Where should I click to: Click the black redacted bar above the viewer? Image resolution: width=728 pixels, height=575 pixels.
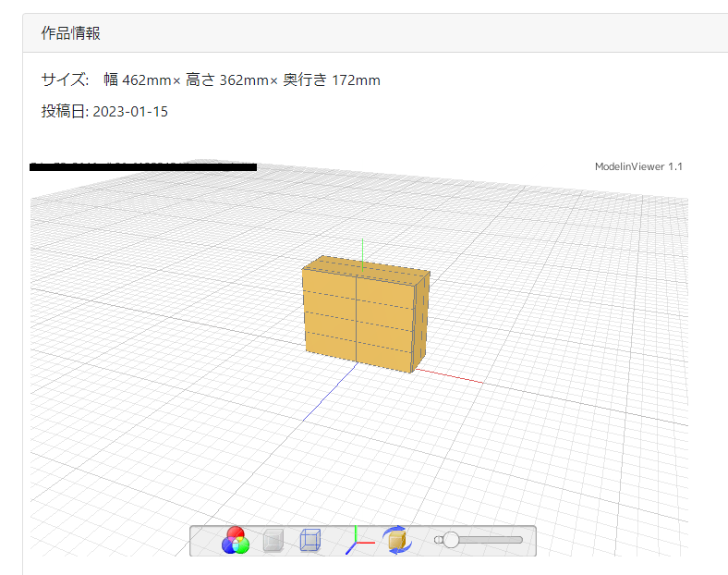tap(143, 167)
